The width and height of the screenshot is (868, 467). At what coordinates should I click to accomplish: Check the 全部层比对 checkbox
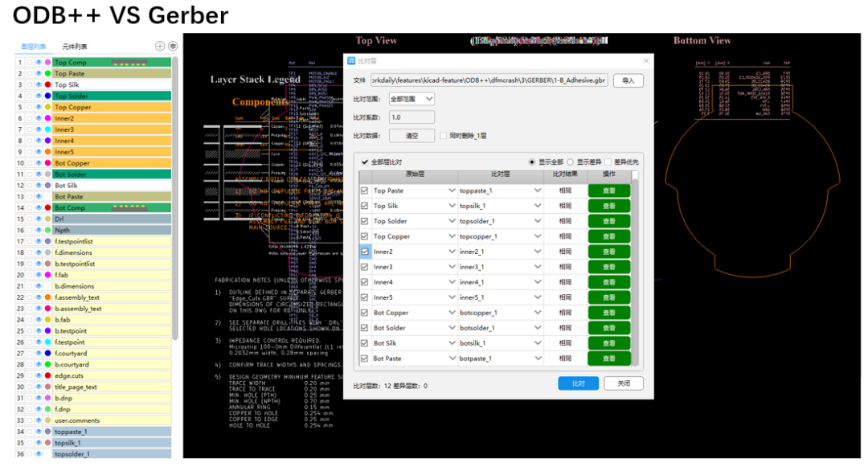[x=365, y=162]
